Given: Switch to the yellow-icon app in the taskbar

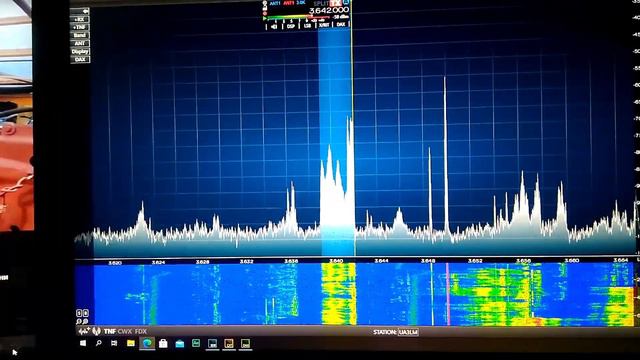Looking at the screenshot, I should (x=245, y=344).
